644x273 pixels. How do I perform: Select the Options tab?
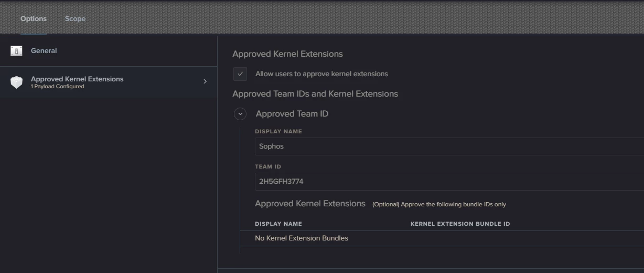coord(34,18)
